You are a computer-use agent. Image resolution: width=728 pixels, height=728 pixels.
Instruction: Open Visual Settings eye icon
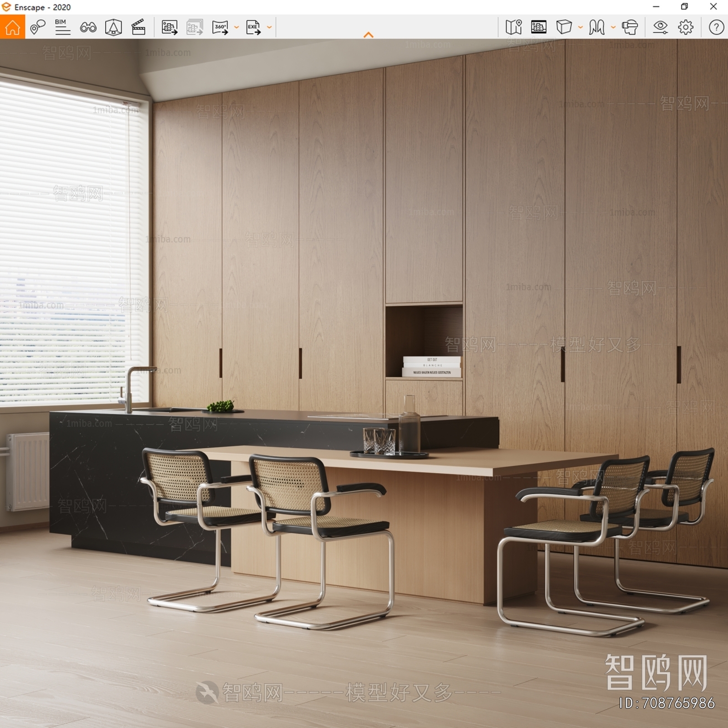[660, 27]
